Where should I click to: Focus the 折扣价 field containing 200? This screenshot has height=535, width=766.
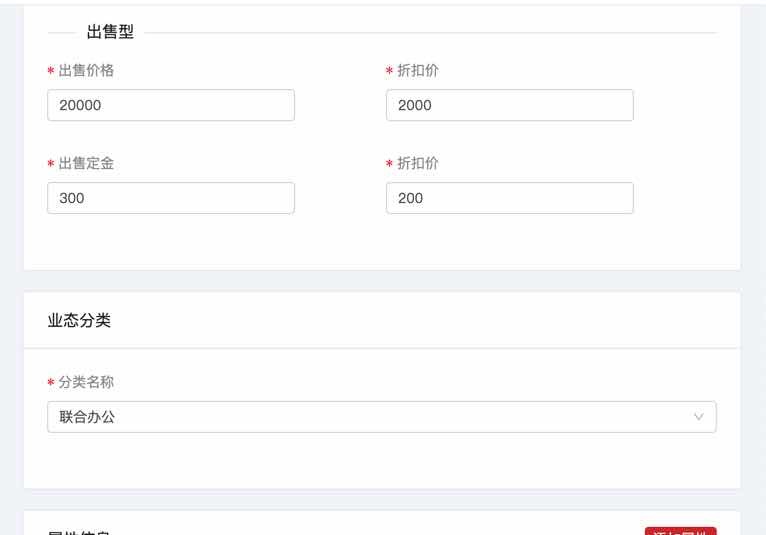(x=509, y=198)
